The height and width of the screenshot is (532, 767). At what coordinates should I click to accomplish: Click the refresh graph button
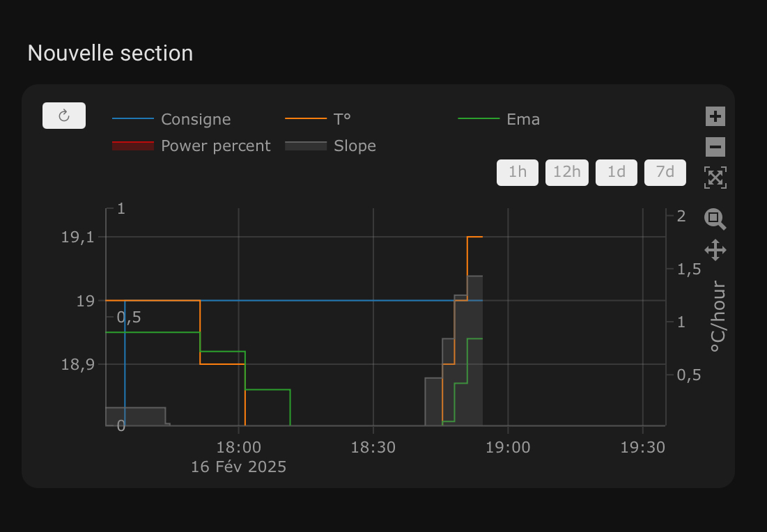pos(64,116)
